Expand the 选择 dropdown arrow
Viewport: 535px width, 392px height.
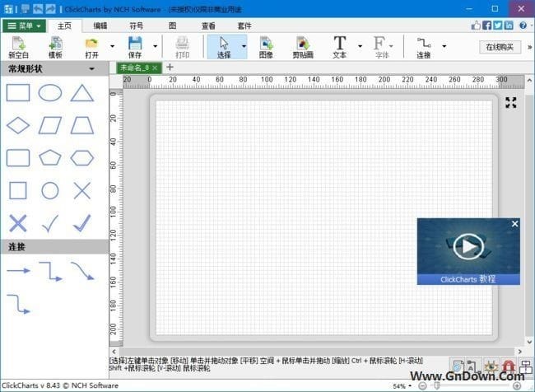244,46
